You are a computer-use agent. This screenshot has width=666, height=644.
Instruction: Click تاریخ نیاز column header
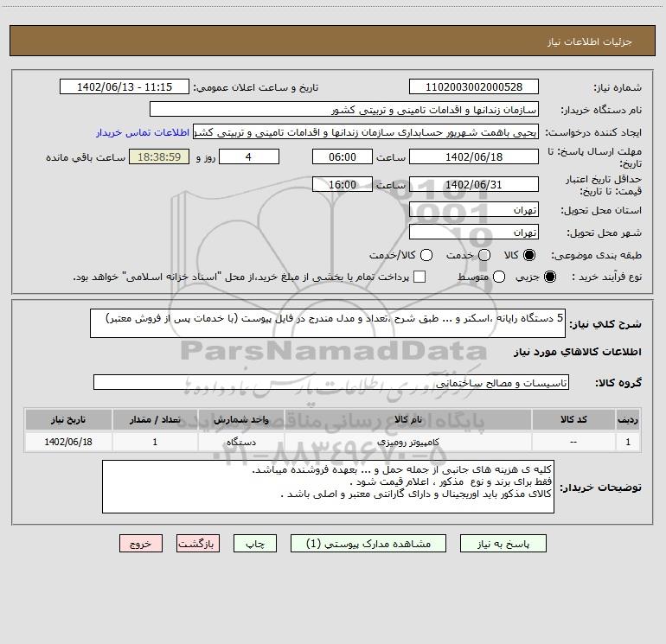point(68,419)
